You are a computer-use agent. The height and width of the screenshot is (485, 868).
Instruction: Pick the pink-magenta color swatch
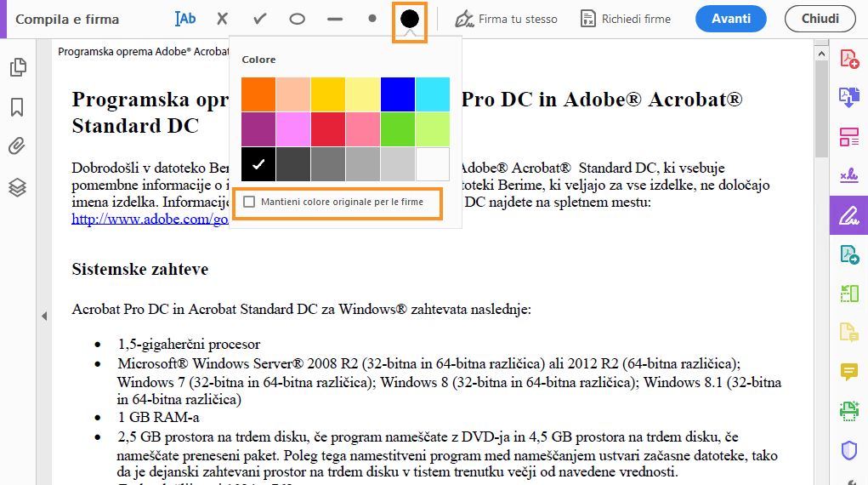[x=293, y=129]
